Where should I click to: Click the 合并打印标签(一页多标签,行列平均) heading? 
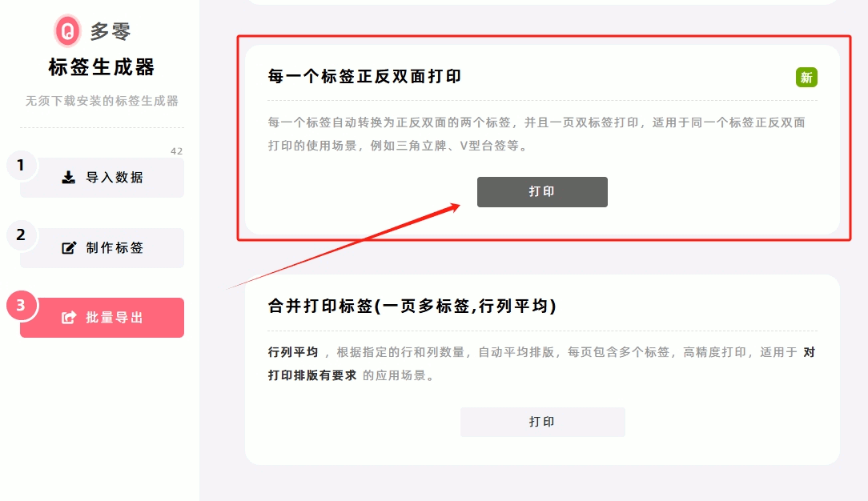tap(412, 306)
